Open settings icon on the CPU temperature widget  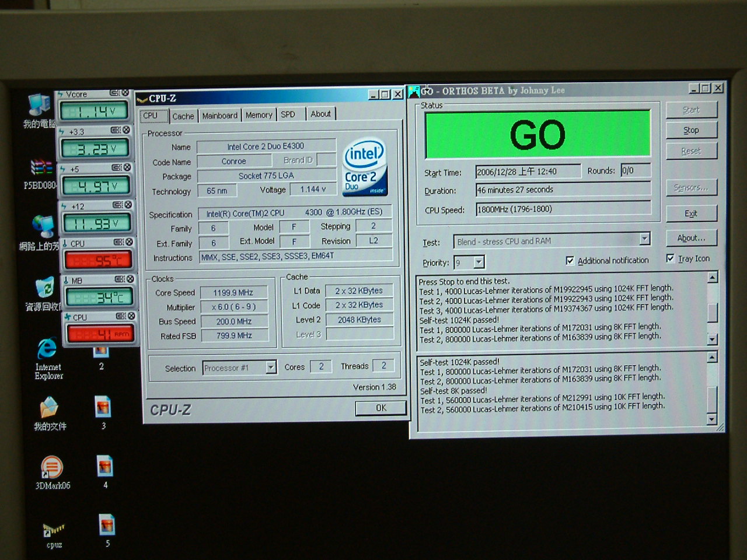pos(119,242)
